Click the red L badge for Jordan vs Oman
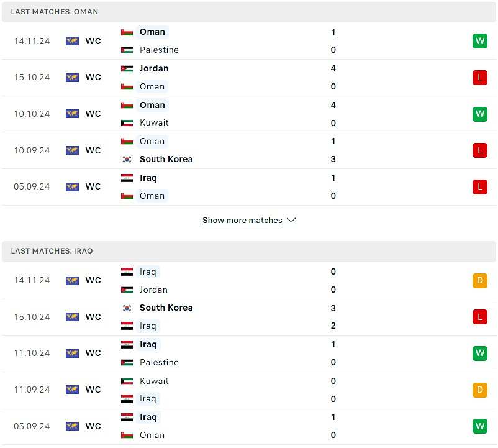 pyautogui.click(x=479, y=78)
